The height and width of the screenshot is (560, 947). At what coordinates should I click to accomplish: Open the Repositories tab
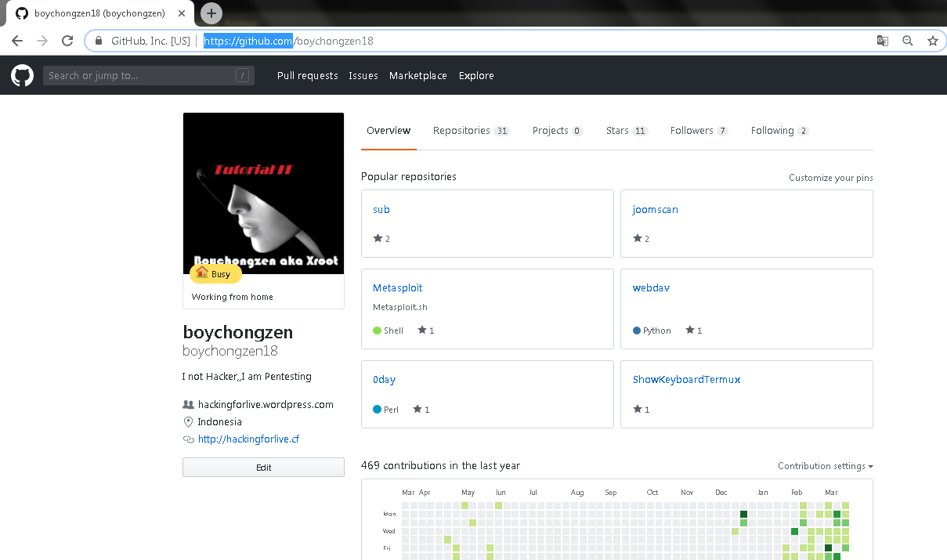[471, 131]
